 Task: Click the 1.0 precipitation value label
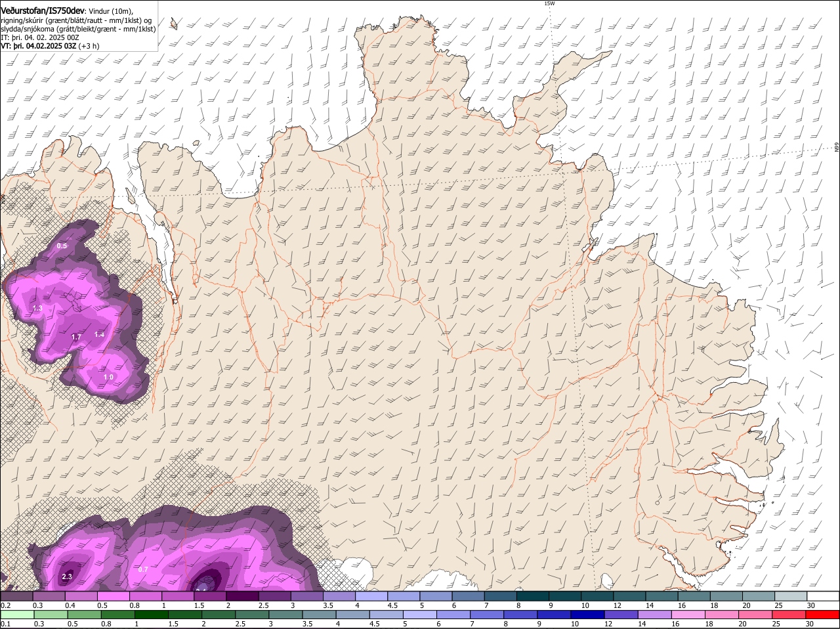tap(109, 377)
